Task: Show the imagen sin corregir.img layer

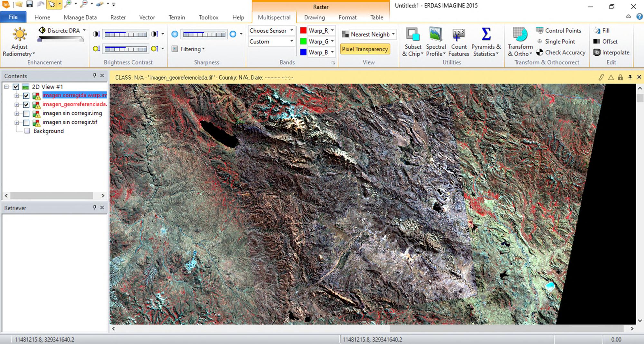Action: 26,114
